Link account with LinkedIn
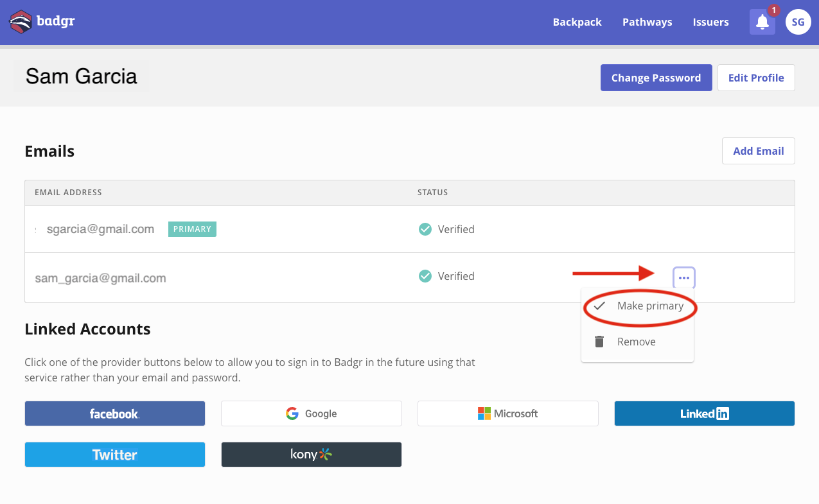819x504 pixels. point(705,413)
